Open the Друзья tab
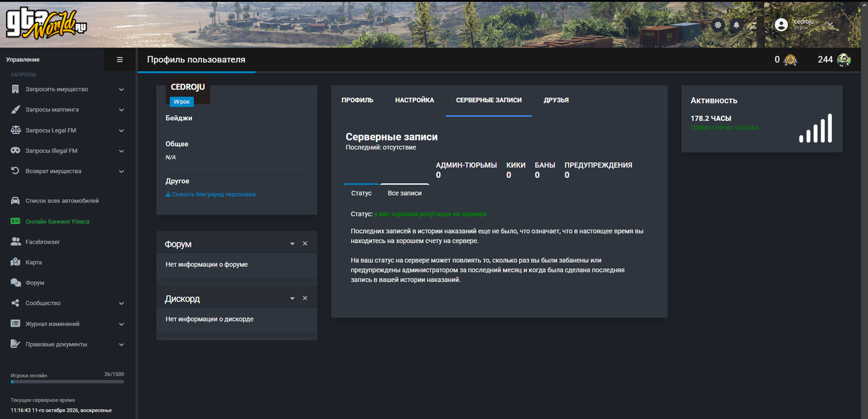This screenshot has width=868, height=419. point(556,101)
